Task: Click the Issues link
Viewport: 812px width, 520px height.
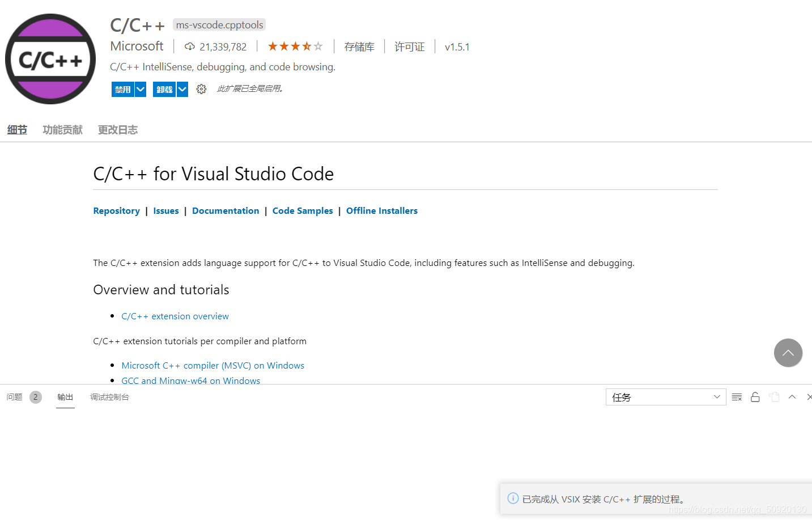Action: point(166,210)
